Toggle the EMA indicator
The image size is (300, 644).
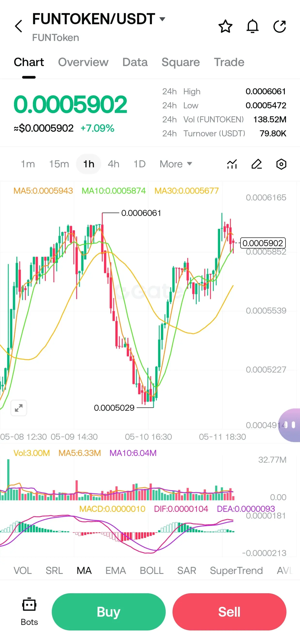click(x=116, y=571)
